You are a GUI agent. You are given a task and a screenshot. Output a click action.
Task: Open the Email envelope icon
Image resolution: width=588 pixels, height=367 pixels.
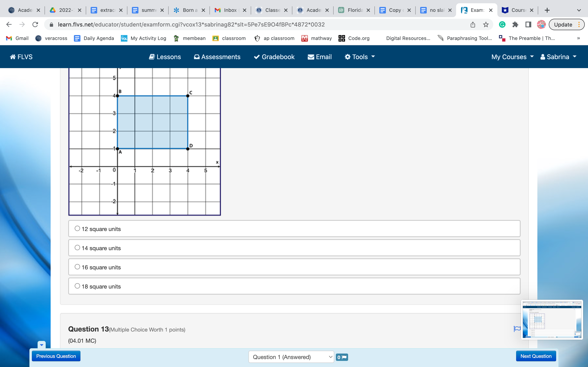tap(320, 57)
